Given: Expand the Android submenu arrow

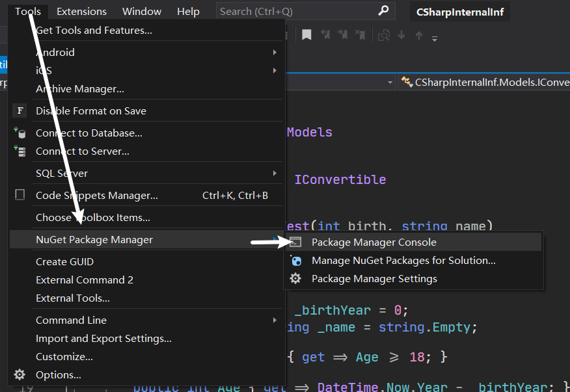Looking at the screenshot, I should [x=275, y=52].
